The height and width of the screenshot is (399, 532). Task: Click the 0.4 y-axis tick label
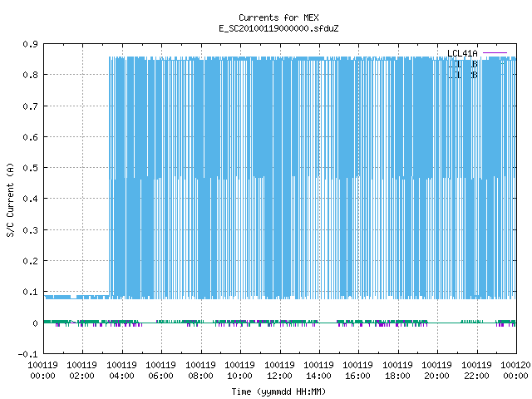point(30,199)
